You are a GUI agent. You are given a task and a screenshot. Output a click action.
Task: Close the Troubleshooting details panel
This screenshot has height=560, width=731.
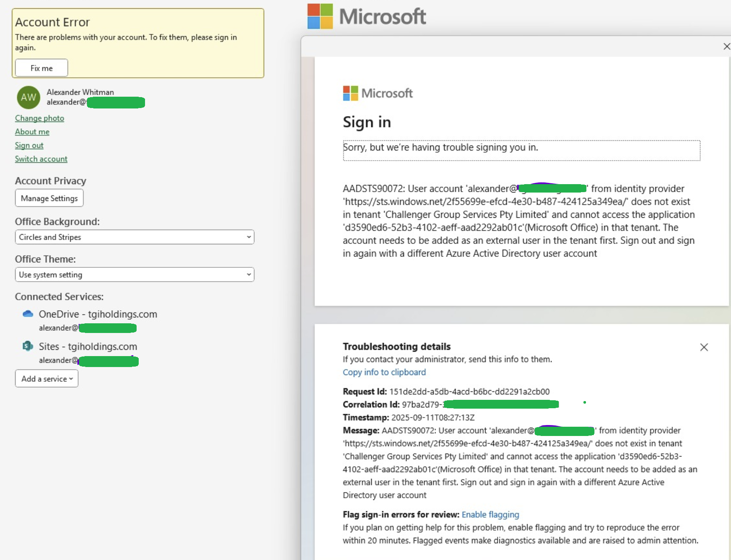pyautogui.click(x=704, y=347)
